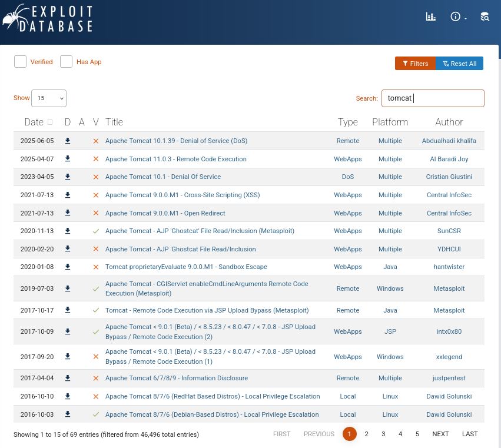Expand the info icon dropdown arrow

tap(466, 19)
